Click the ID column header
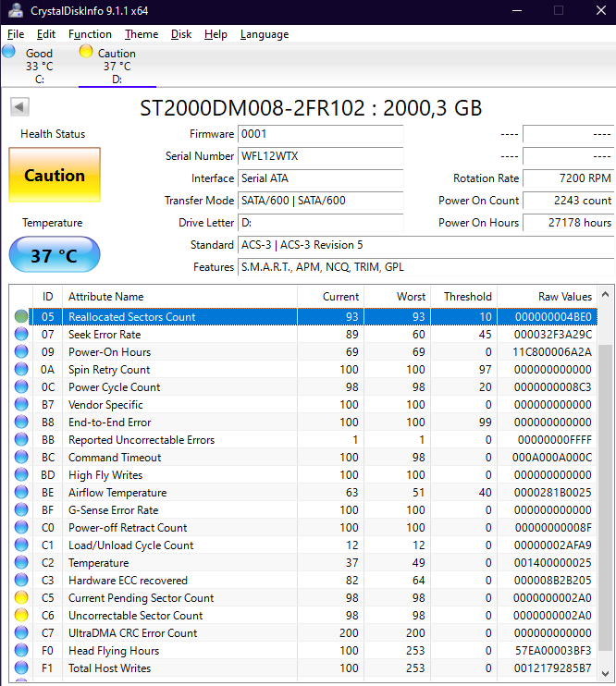616x686 pixels. pos(48,296)
